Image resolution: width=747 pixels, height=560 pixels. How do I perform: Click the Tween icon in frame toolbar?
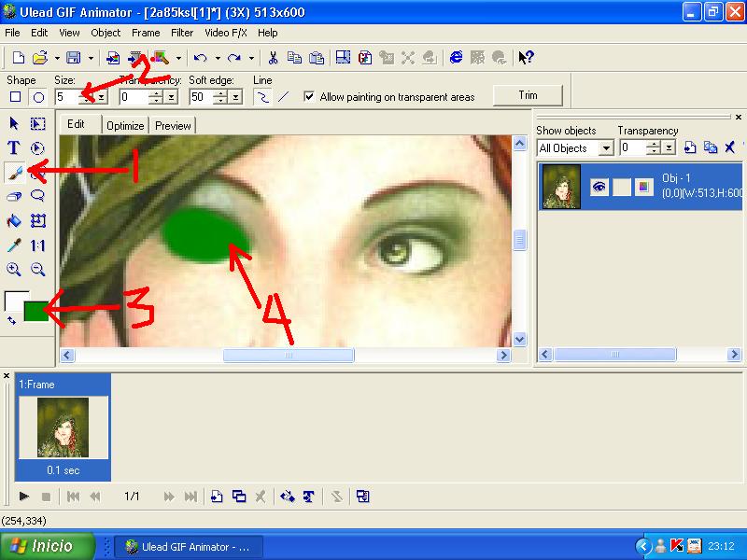pyautogui.click(x=288, y=497)
